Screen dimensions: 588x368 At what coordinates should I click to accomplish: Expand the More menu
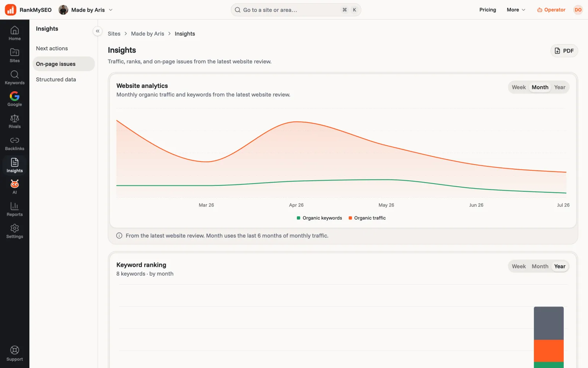[x=516, y=10]
